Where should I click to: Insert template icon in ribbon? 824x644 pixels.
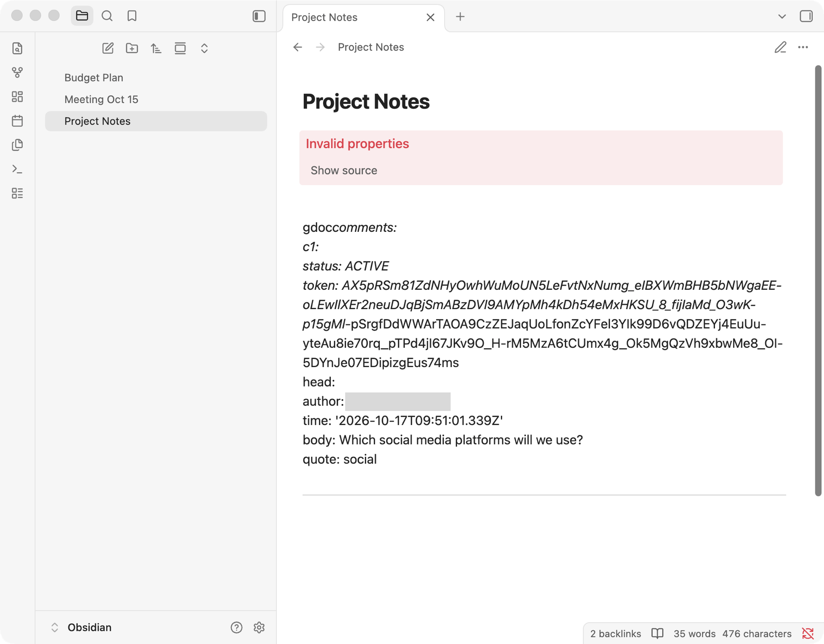(x=17, y=145)
